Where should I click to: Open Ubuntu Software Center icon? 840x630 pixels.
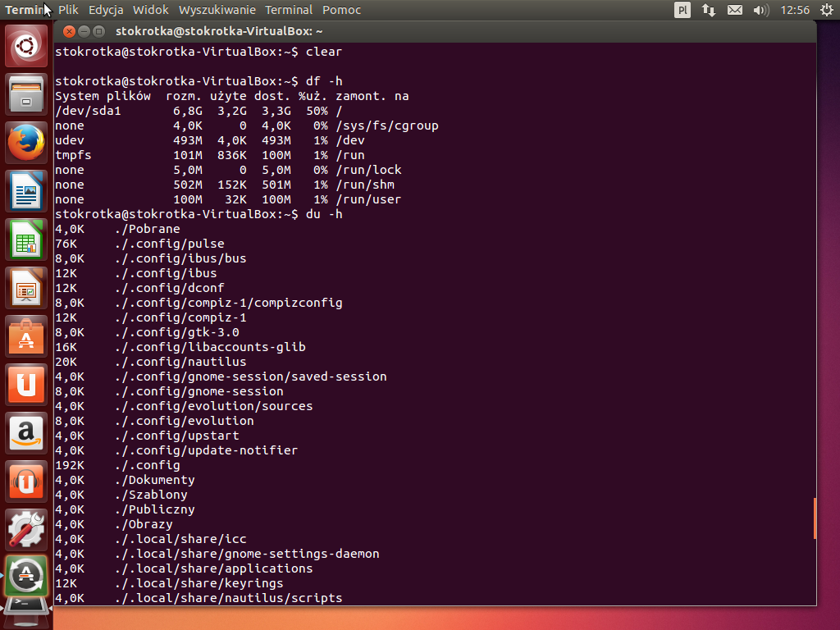(26, 336)
